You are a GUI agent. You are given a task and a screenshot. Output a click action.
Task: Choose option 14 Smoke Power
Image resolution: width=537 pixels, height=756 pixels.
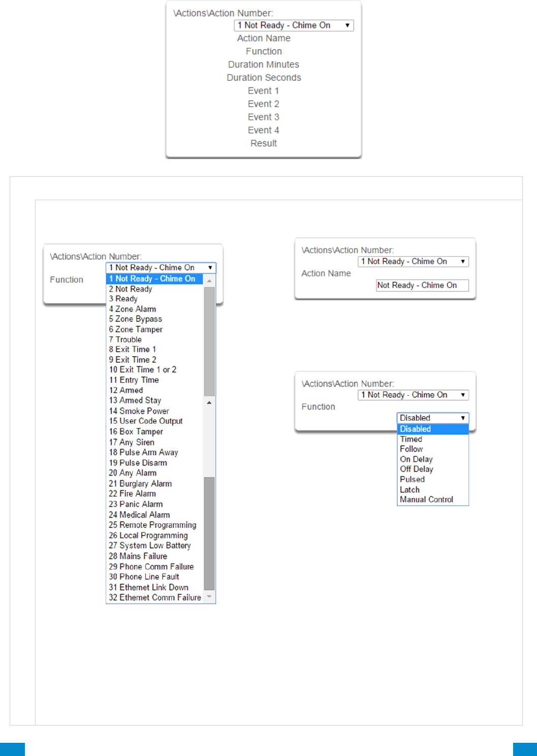click(x=154, y=411)
